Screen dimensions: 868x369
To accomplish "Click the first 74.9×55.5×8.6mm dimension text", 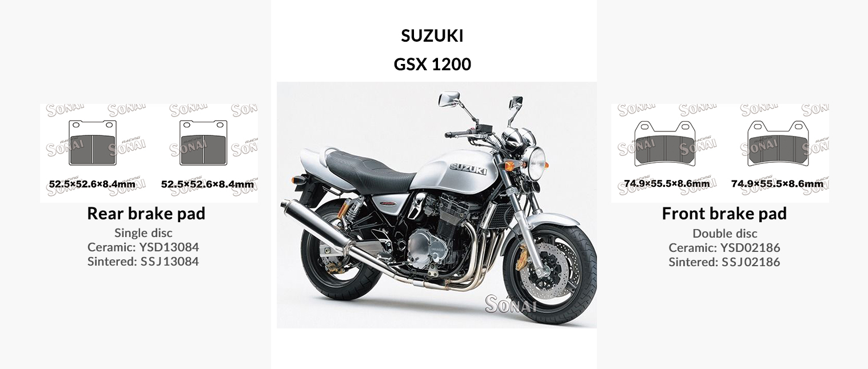I will [x=667, y=183].
